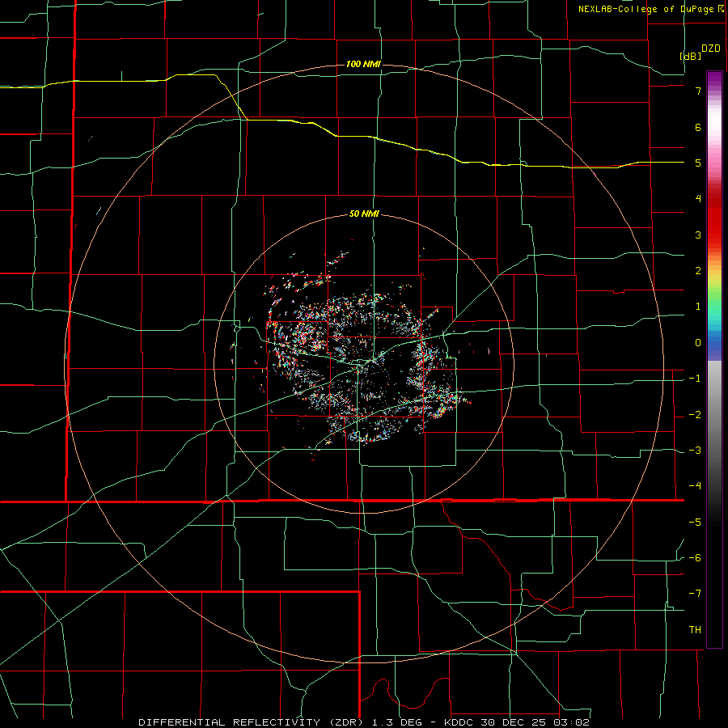Click the -4 value on the ZDR colorbar

695,486
